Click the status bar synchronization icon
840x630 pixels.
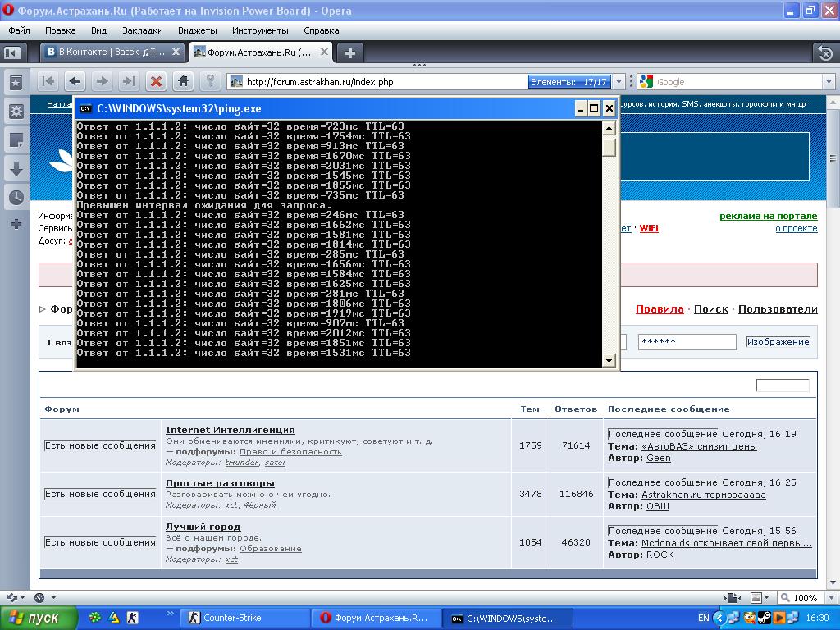click(x=12, y=597)
